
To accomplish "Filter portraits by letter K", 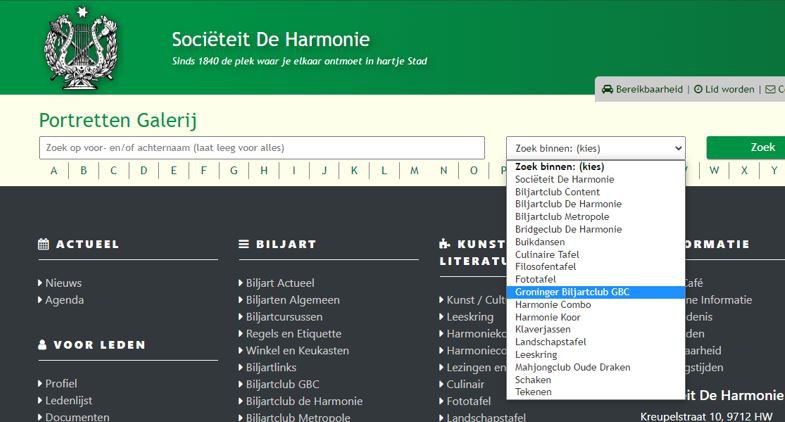I will click(x=354, y=171).
